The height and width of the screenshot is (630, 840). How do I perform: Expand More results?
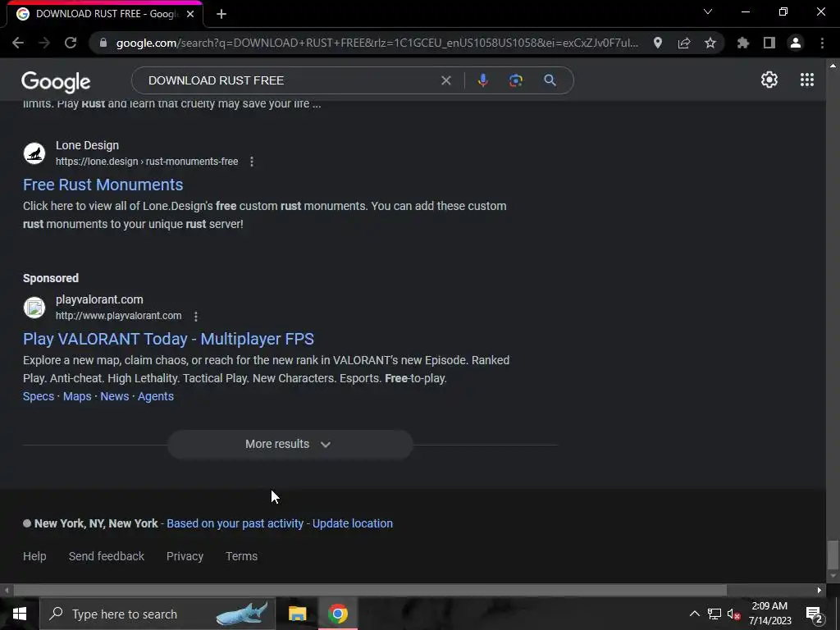290,444
